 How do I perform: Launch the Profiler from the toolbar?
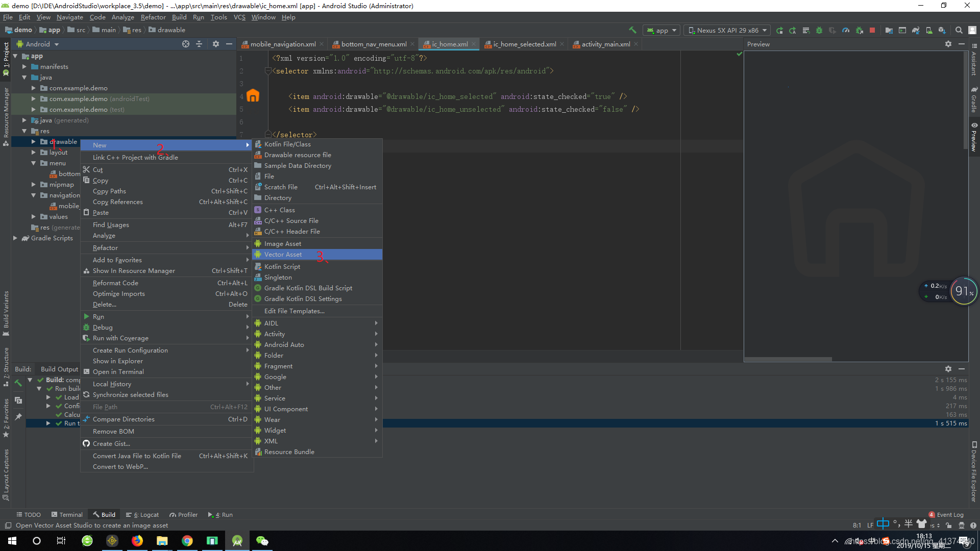(846, 30)
